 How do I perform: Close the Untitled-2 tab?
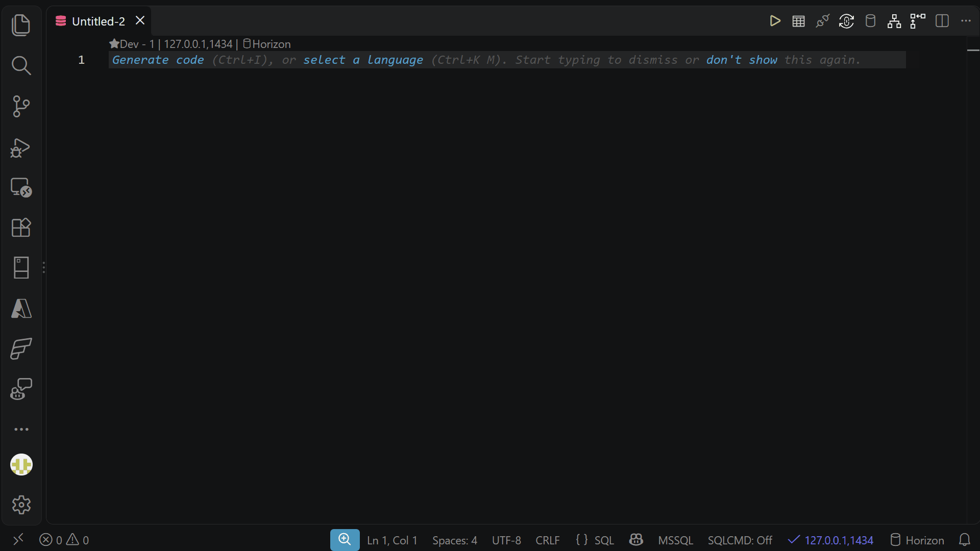[140, 21]
